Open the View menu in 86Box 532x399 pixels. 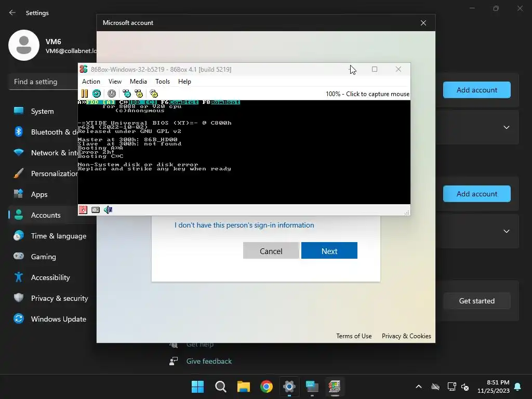[x=115, y=82]
